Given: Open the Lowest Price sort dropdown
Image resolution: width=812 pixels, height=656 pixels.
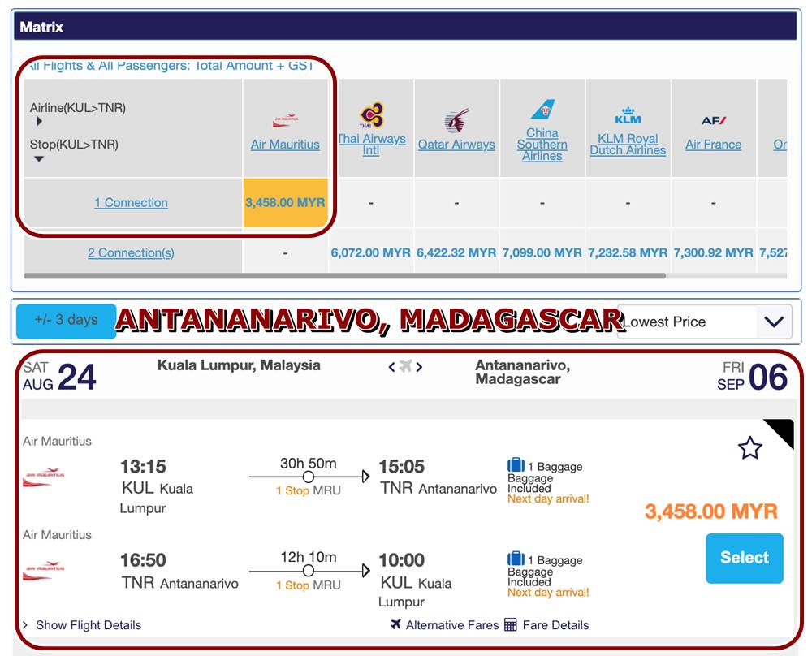Looking at the screenshot, I should click(705, 322).
